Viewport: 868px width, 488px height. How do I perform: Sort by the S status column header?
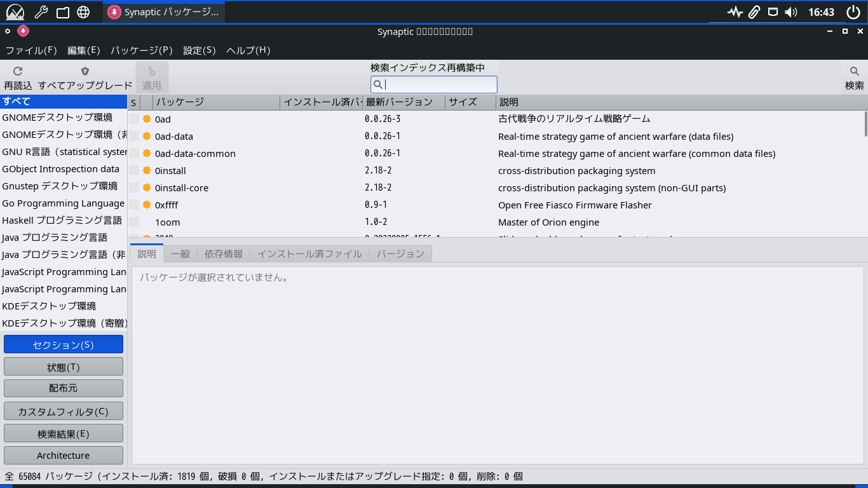pyautogui.click(x=134, y=102)
